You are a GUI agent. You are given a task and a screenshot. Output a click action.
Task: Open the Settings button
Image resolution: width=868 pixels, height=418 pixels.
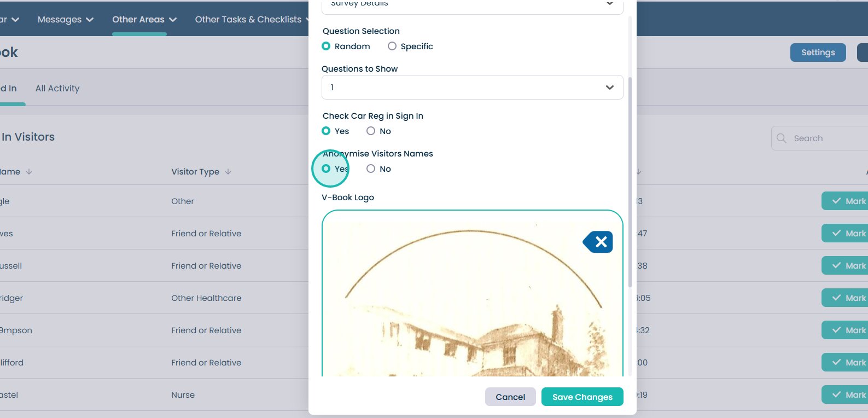[818, 53]
